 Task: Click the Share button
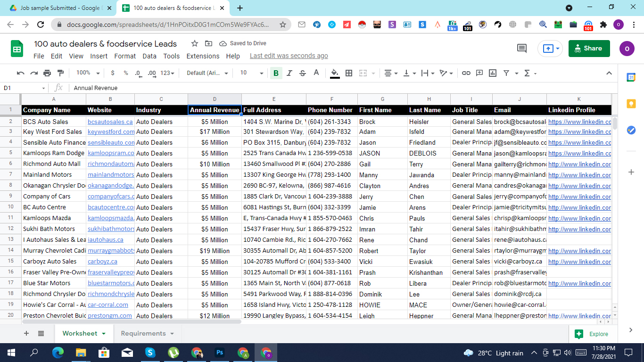[x=589, y=48]
